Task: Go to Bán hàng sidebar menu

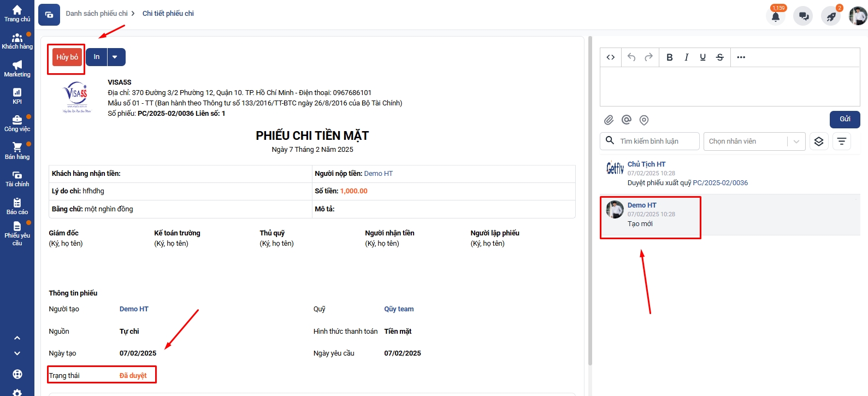Action: tap(17, 151)
